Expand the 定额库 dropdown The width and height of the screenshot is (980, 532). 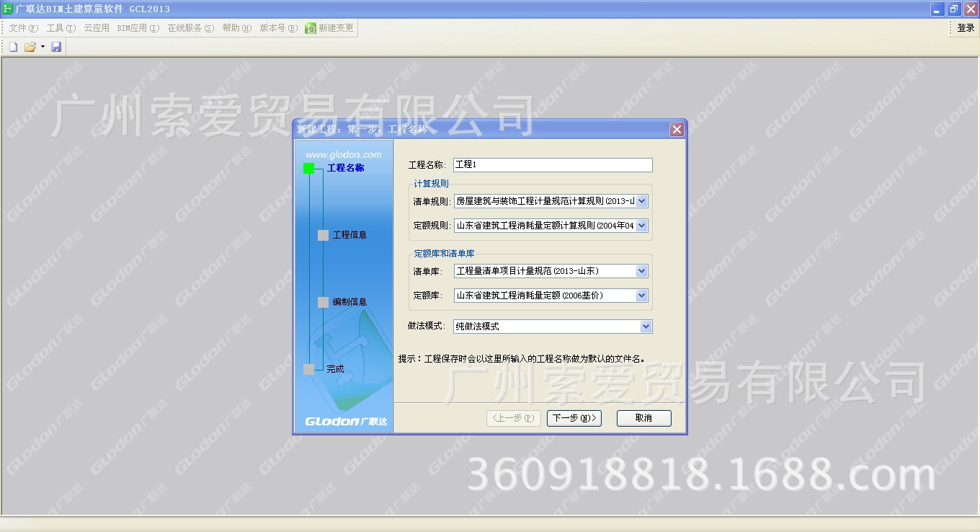coord(642,296)
